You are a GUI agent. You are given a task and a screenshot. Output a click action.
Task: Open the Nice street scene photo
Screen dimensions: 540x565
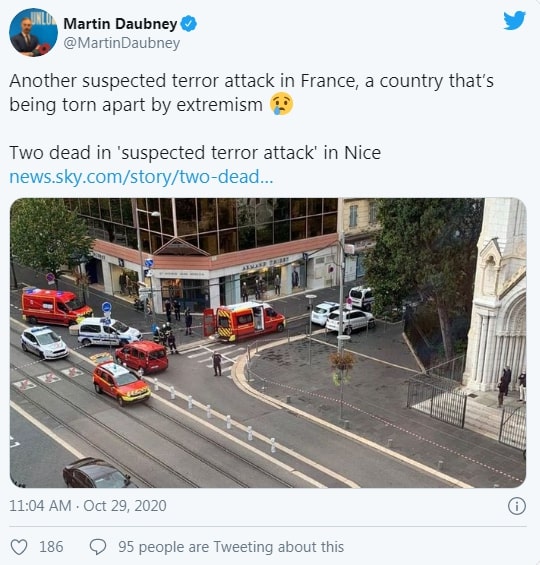268,343
